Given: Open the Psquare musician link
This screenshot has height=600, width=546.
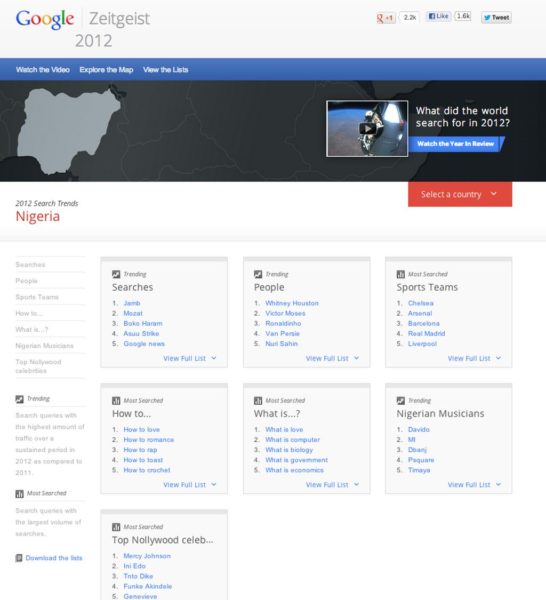Looking at the screenshot, I should (421, 460).
